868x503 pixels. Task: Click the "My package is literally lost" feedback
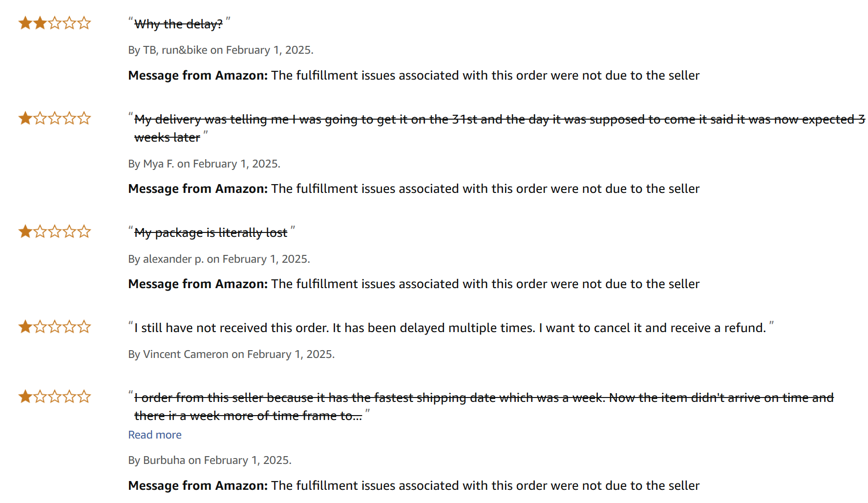tap(211, 232)
